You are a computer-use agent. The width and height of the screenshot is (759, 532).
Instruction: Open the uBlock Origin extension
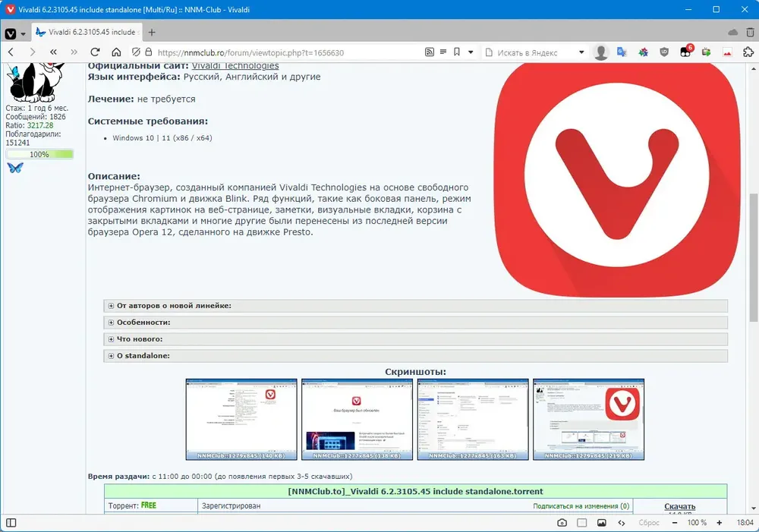[x=664, y=52]
